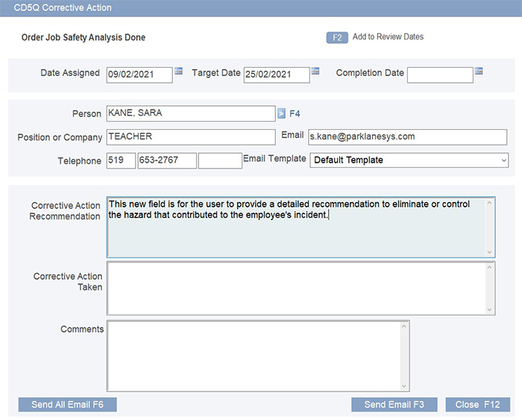
Task: Click Send All Email F6 button
Action: point(67,404)
